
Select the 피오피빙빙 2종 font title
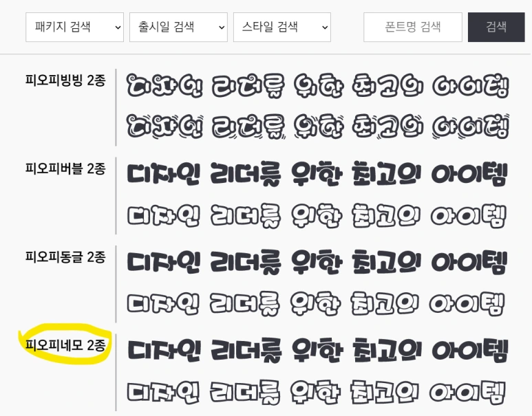tap(65, 80)
